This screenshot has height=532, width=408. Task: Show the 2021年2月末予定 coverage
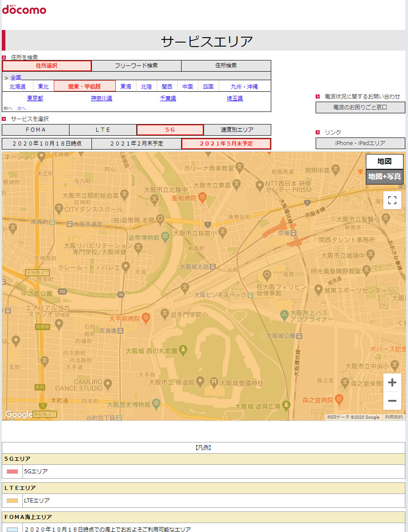pyautogui.click(x=137, y=144)
